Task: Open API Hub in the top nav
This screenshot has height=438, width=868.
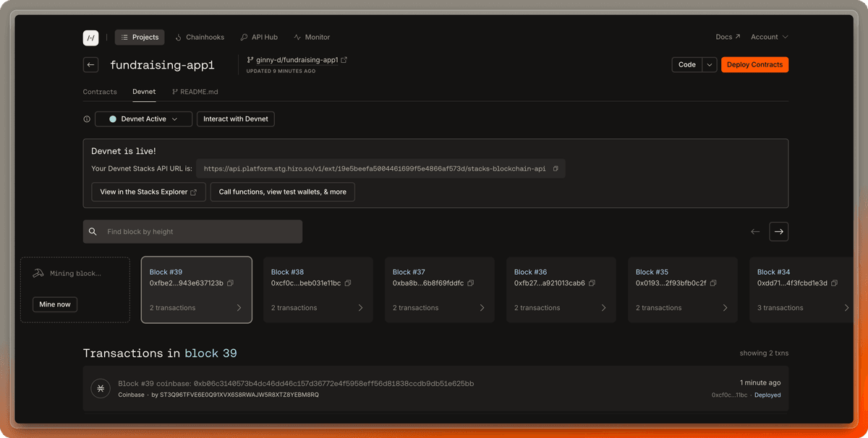Action: 259,38
